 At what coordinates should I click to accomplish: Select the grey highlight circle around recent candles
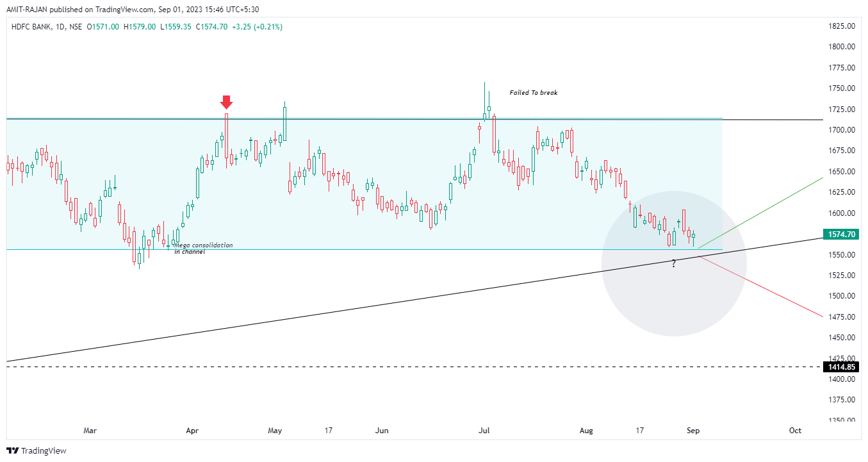tap(674, 263)
